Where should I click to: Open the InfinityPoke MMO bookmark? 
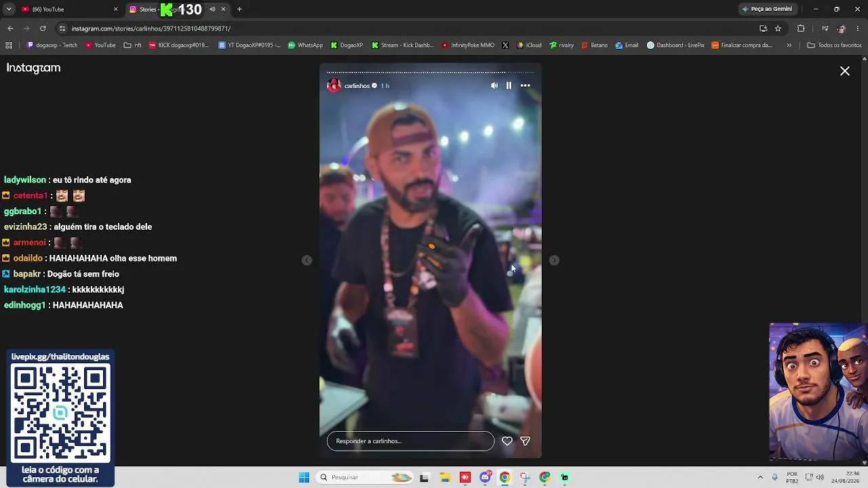[468, 45]
